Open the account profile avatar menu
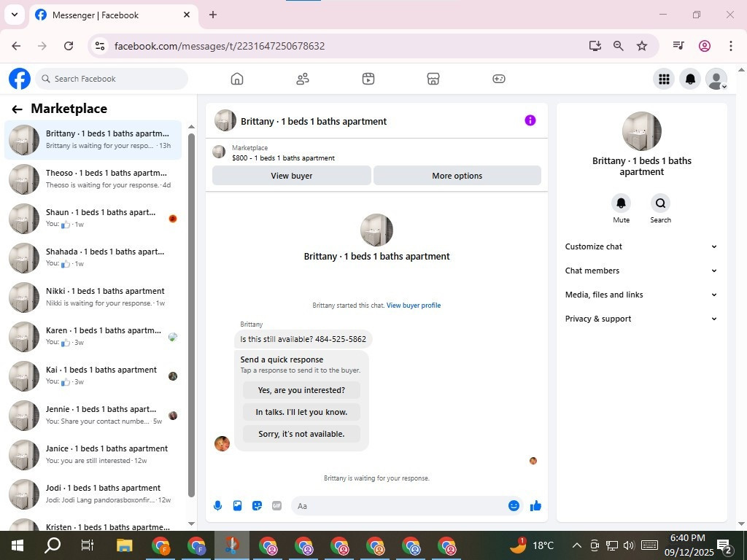The image size is (747, 560). (716, 79)
